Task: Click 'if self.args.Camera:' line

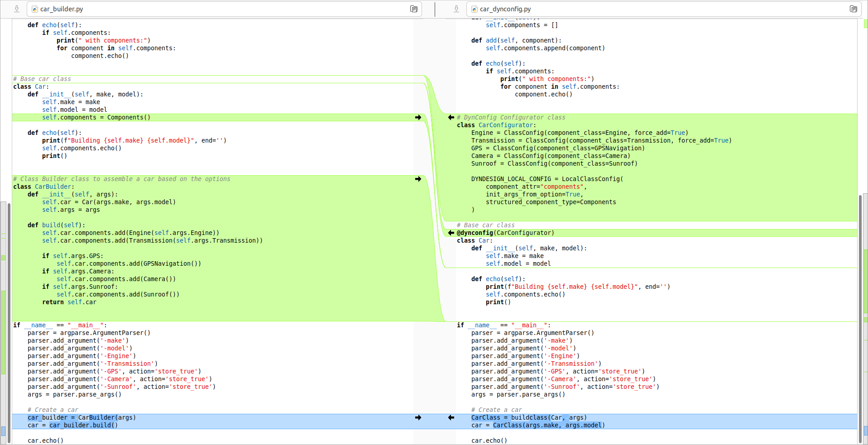Action: (x=78, y=271)
